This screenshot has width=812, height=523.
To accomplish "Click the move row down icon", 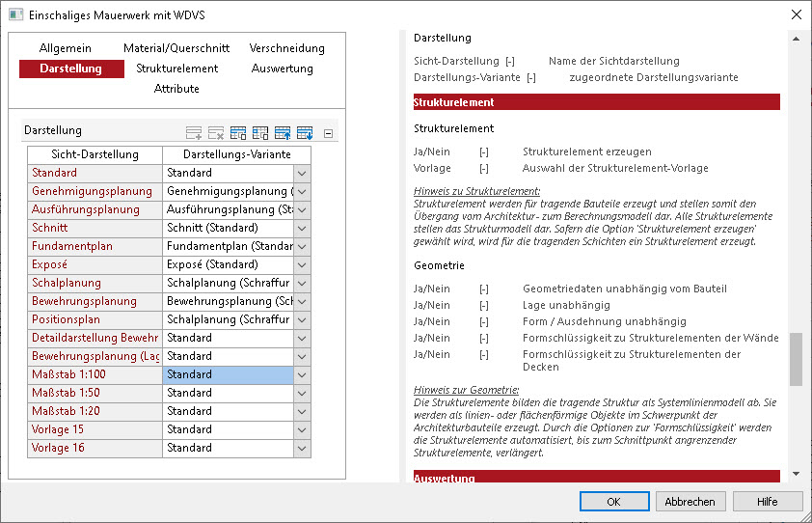I will click(305, 133).
